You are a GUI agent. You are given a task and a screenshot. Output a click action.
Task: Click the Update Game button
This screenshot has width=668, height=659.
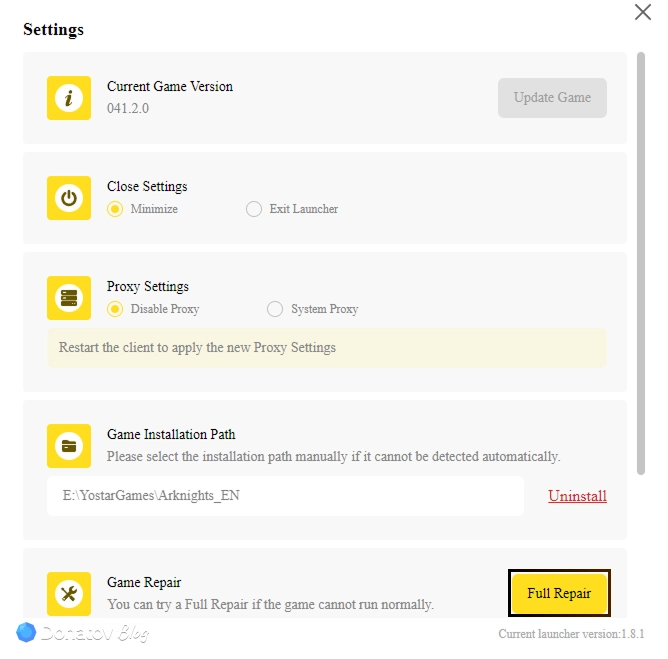coord(552,98)
